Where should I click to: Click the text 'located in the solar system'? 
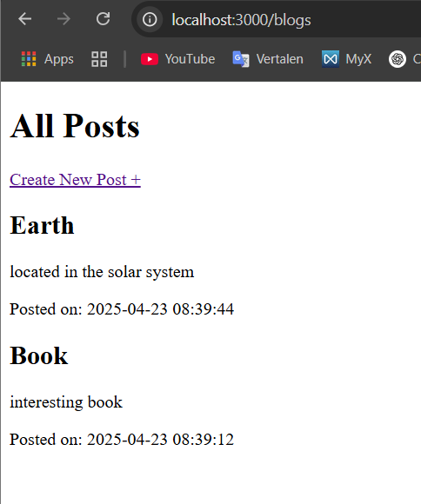click(x=102, y=272)
